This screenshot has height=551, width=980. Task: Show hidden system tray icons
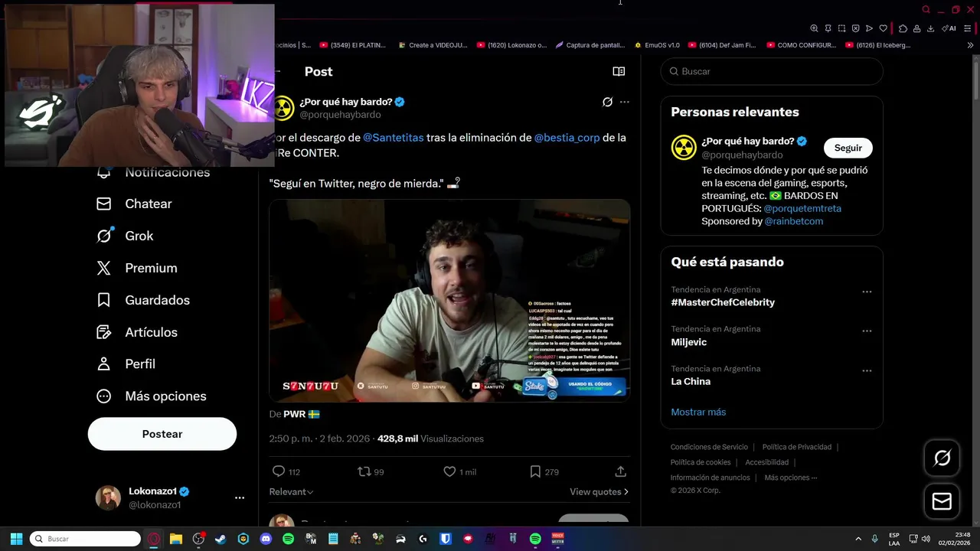tap(857, 539)
